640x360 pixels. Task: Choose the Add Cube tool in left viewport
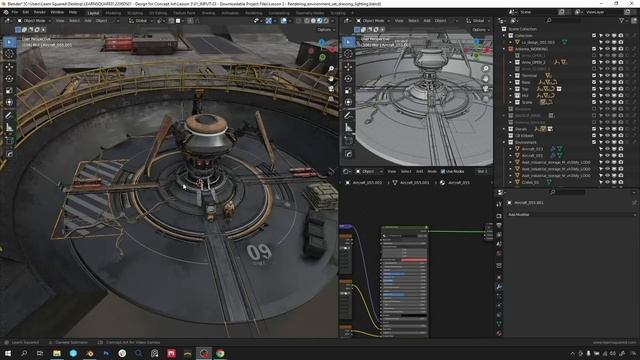pos(9,140)
